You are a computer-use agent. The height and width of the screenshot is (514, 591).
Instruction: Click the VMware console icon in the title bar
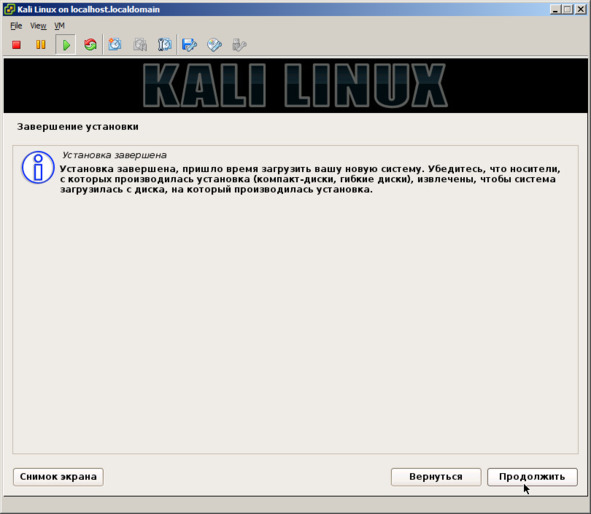(x=9, y=9)
